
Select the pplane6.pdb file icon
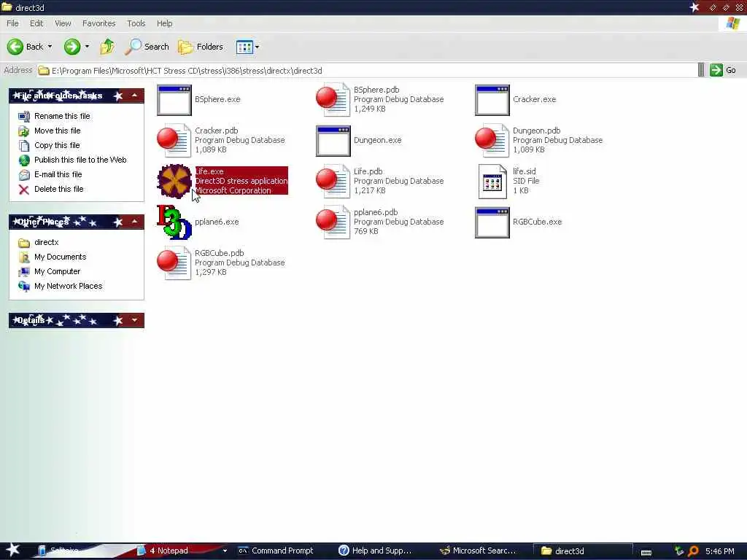click(x=333, y=222)
